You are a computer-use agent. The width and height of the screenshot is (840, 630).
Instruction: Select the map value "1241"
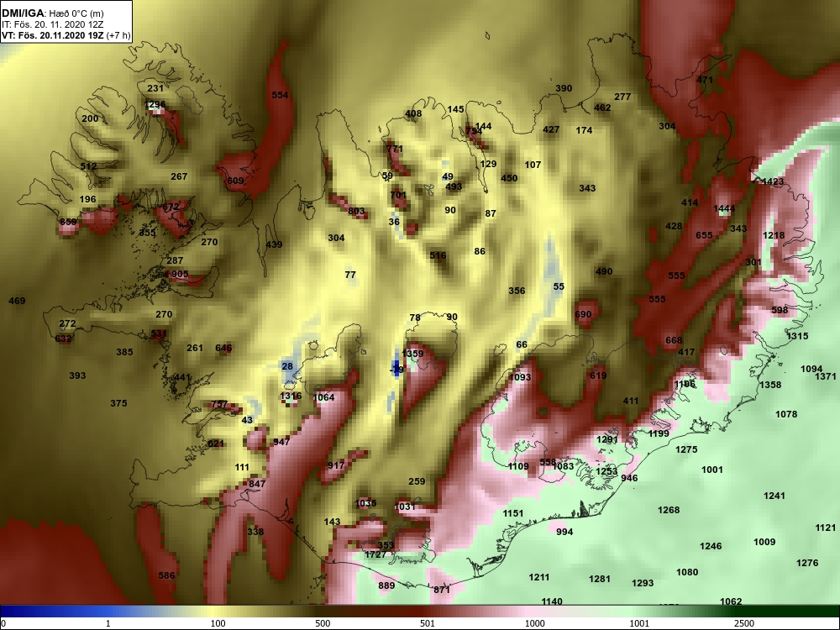774,496
